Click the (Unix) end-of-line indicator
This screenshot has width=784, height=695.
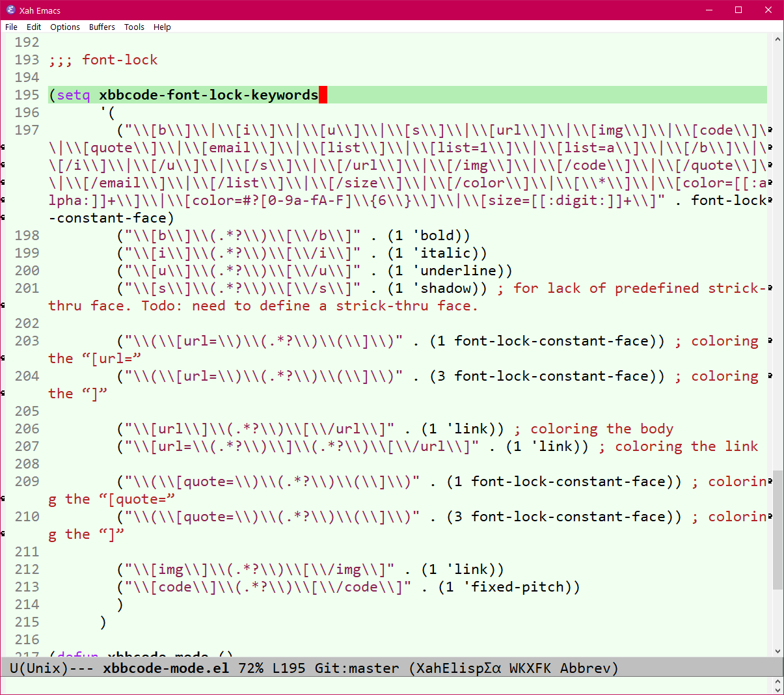(43, 668)
